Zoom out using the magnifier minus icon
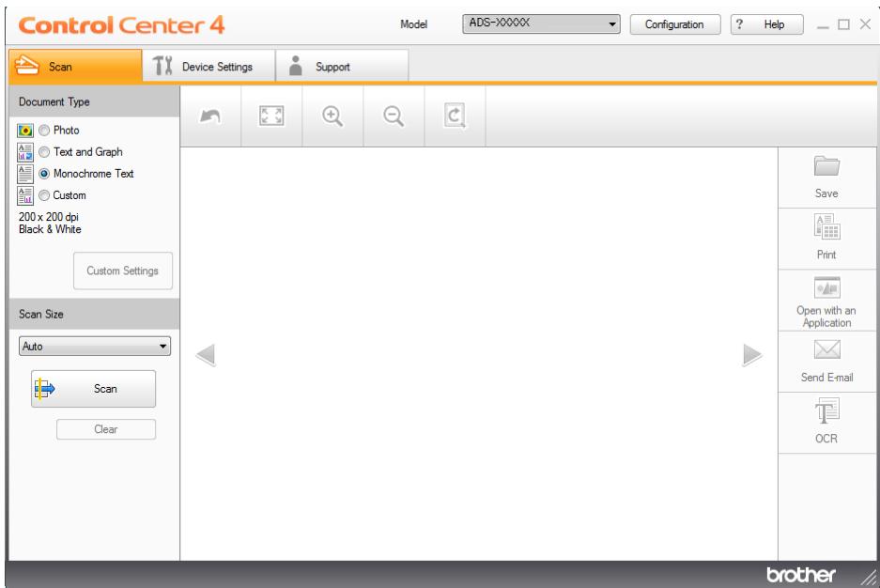Screen dimensions: 880x588 click(x=394, y=116)
